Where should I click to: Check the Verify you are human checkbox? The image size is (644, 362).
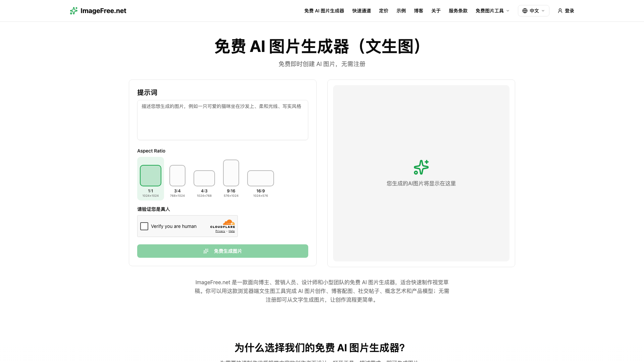coord(144,226)
